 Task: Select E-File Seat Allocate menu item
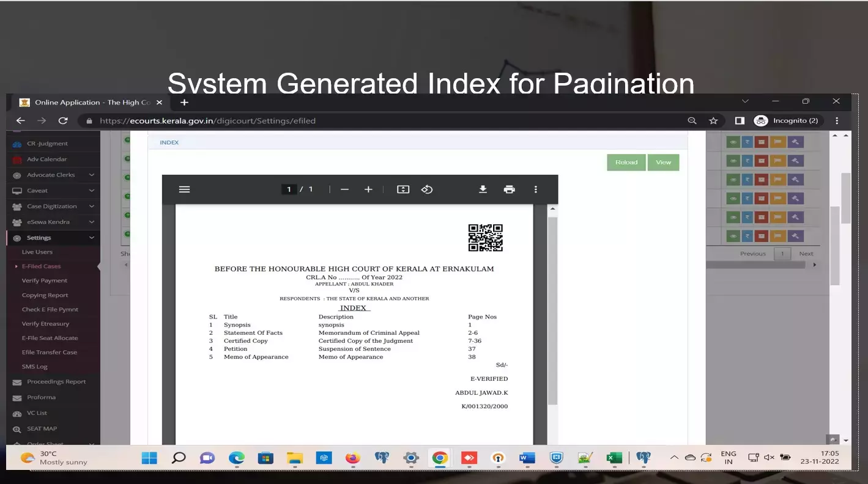tap(50, 338)
